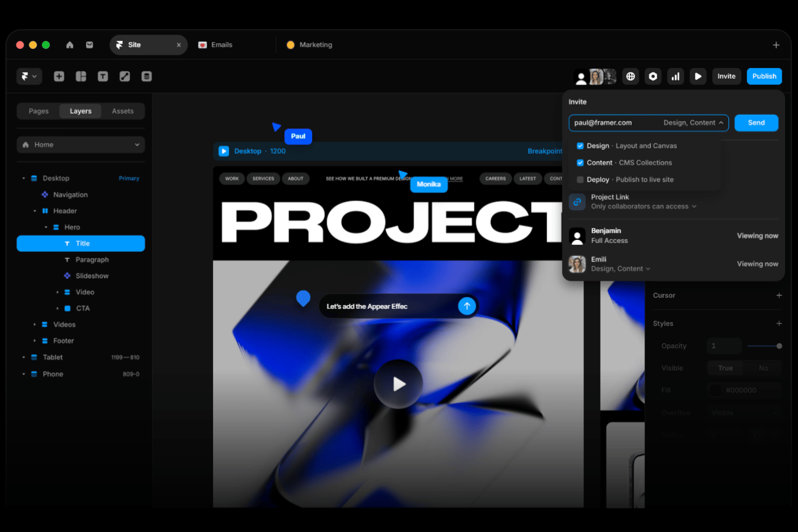Open the Assets panel tab
The width and height of the screenshot is (798, 532).
click(123, 111)
